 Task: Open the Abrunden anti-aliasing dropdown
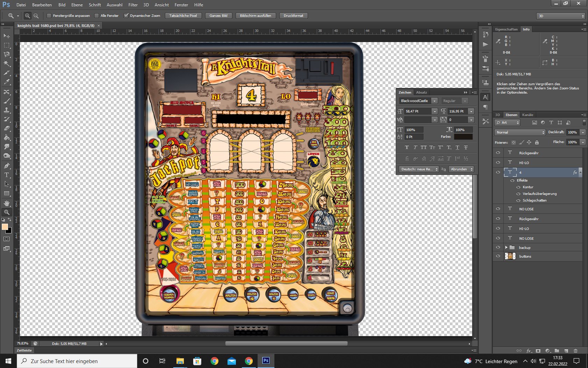coord(461,169)
